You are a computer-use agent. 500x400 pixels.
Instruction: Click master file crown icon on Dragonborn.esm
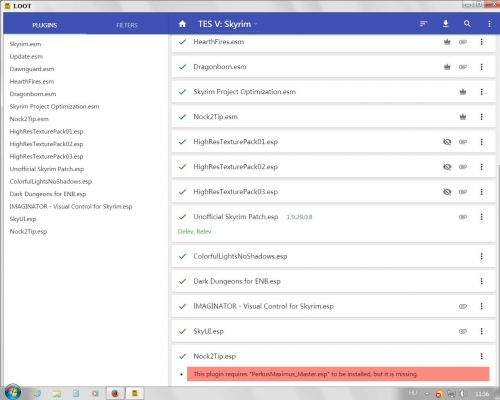[447, 67]
